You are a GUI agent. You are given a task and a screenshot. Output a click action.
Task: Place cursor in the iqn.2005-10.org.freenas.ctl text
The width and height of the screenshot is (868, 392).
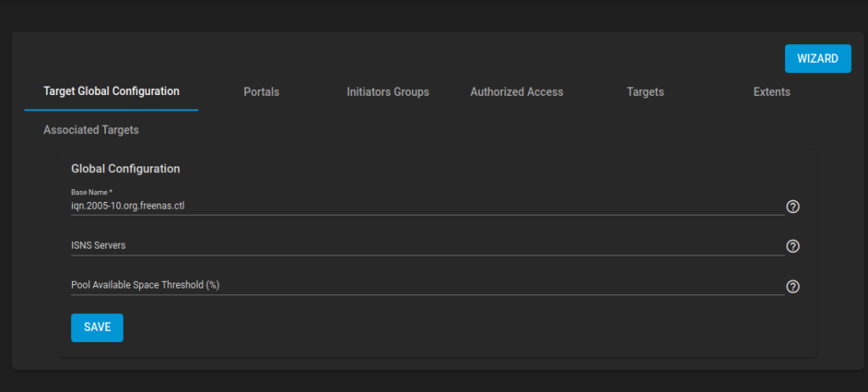click(128, 206)
